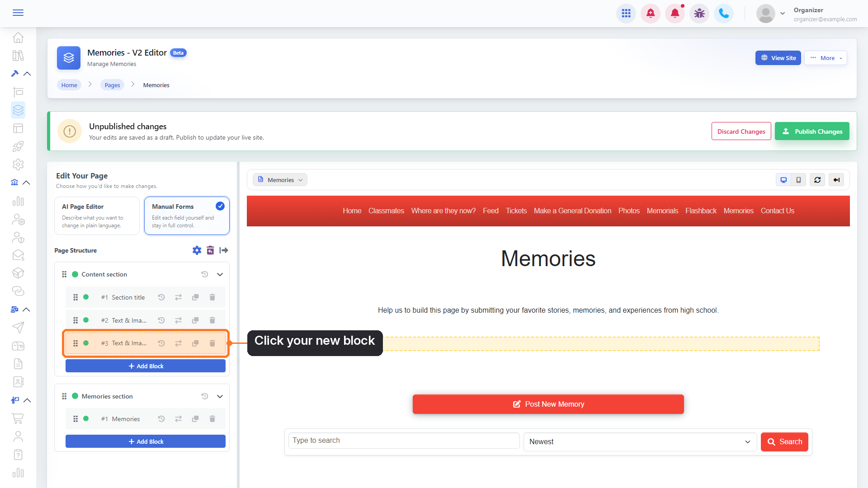The height and width of the screenshot is (488, 868).
Task: Open the Newest sort dropdown
Action: pyautogui.click(x=640, y=441)
